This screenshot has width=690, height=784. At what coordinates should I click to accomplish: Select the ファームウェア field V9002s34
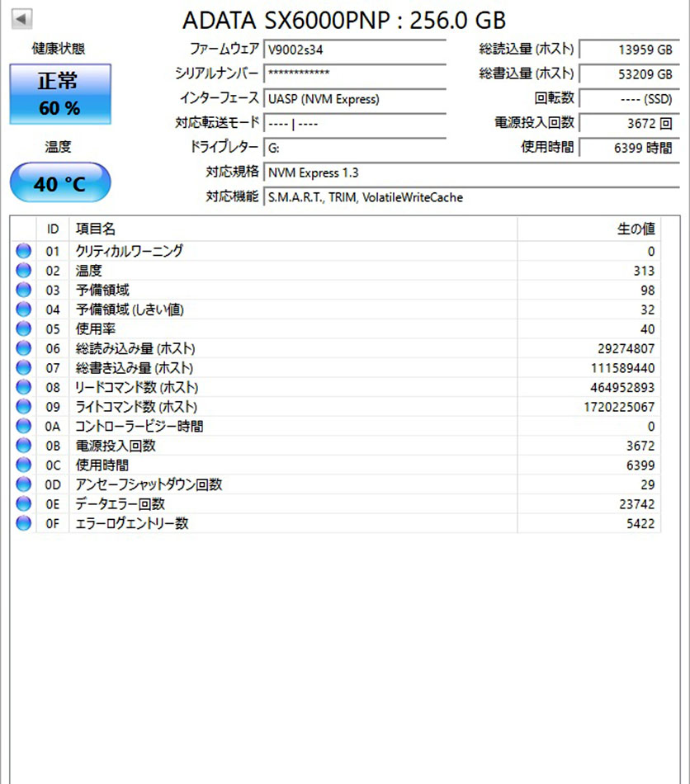point(355,50)
